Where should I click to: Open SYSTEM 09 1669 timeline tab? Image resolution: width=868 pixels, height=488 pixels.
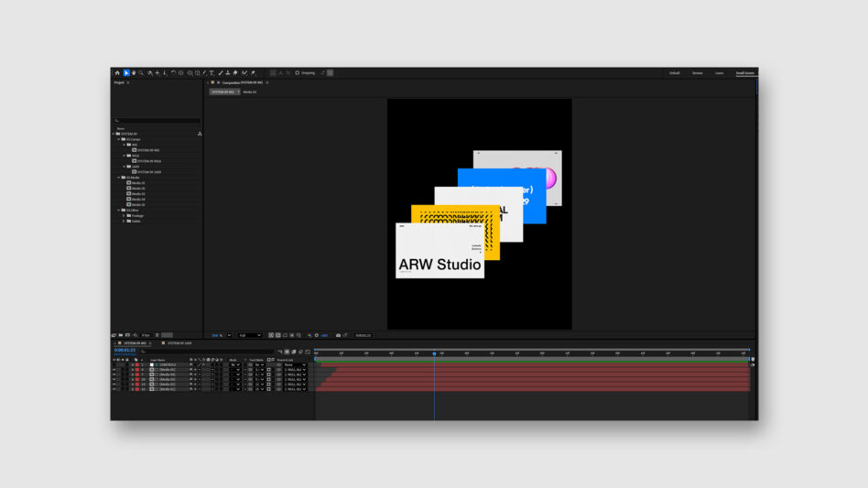tap(179, 343)
